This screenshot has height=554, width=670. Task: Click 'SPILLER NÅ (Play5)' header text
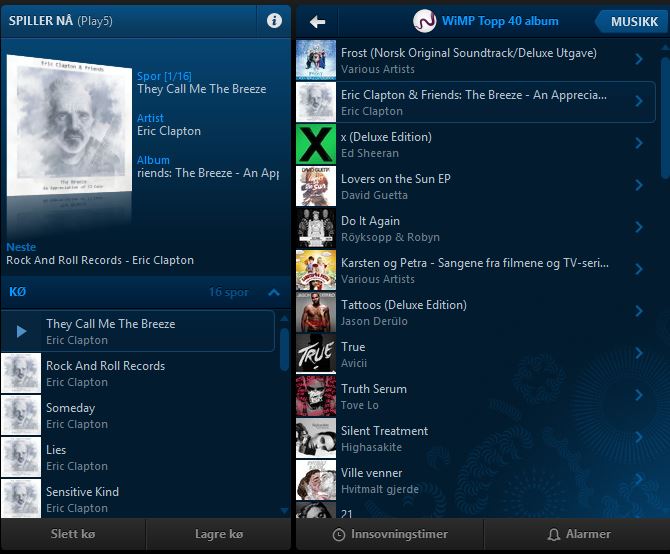point(61,21)
